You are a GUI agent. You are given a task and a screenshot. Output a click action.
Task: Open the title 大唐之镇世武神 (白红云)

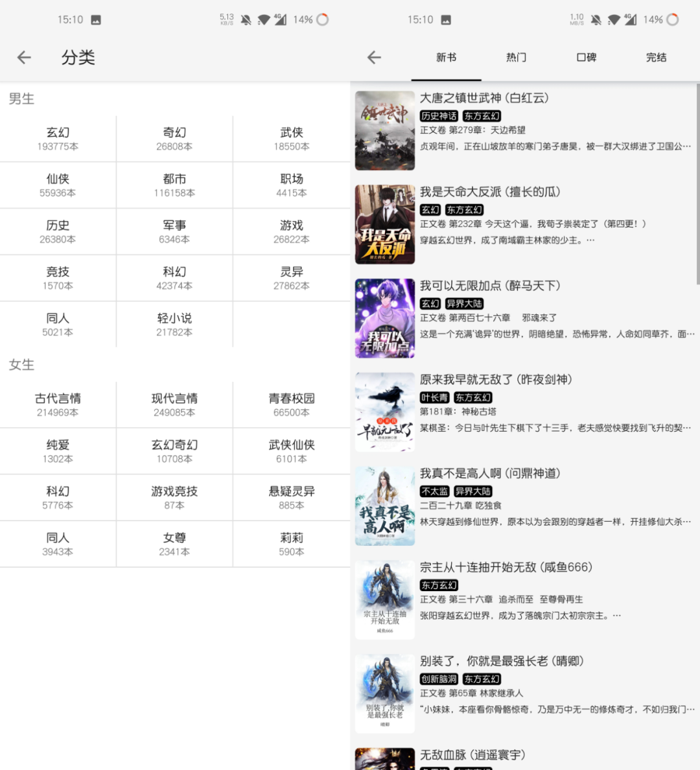(484, 98)
